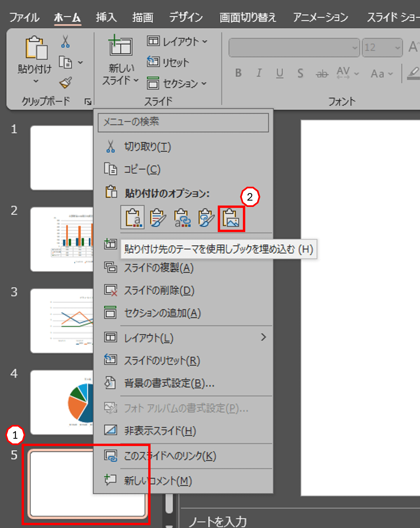Switch to the 挿入 tab

pos(106,17)
